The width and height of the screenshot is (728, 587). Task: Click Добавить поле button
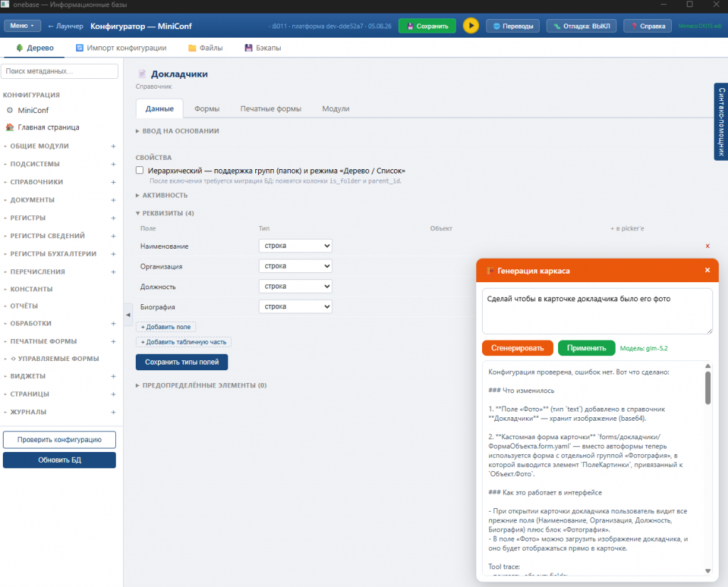coord(166,327)
